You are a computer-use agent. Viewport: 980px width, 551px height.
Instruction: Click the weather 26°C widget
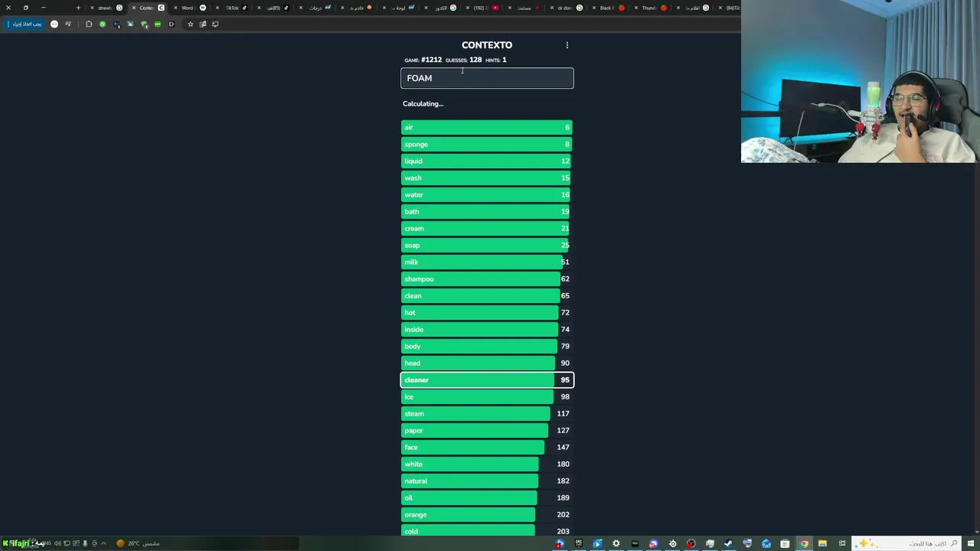[x=138, y=543]
